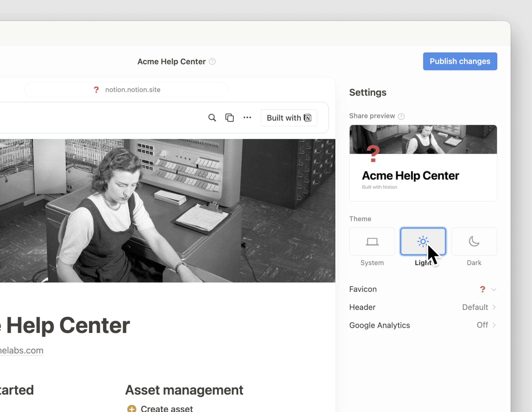This screenshot has width=532, height=412.
Task: Click the Create asset link
Action: click(x=167, y=408)
